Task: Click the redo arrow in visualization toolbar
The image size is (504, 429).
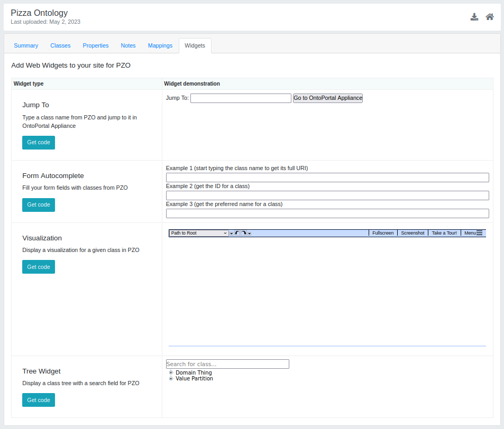Action: point(242,232)
